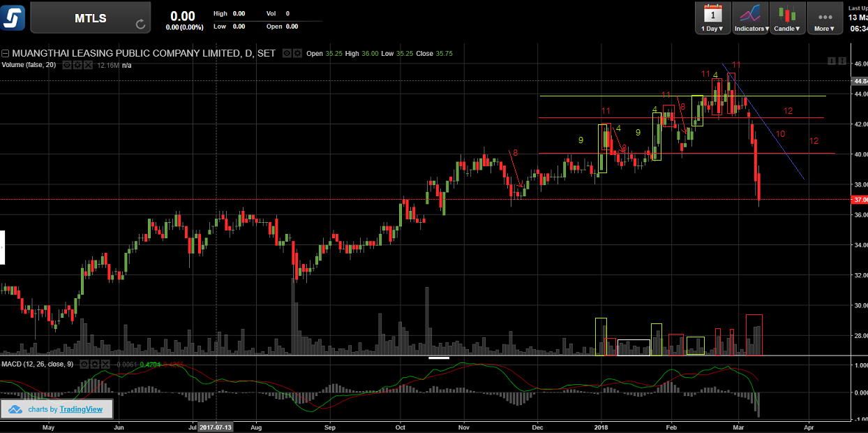Click the move pane down arrow icon
Image resolution: width=868 pixels, height=433 pixels.
831,61
